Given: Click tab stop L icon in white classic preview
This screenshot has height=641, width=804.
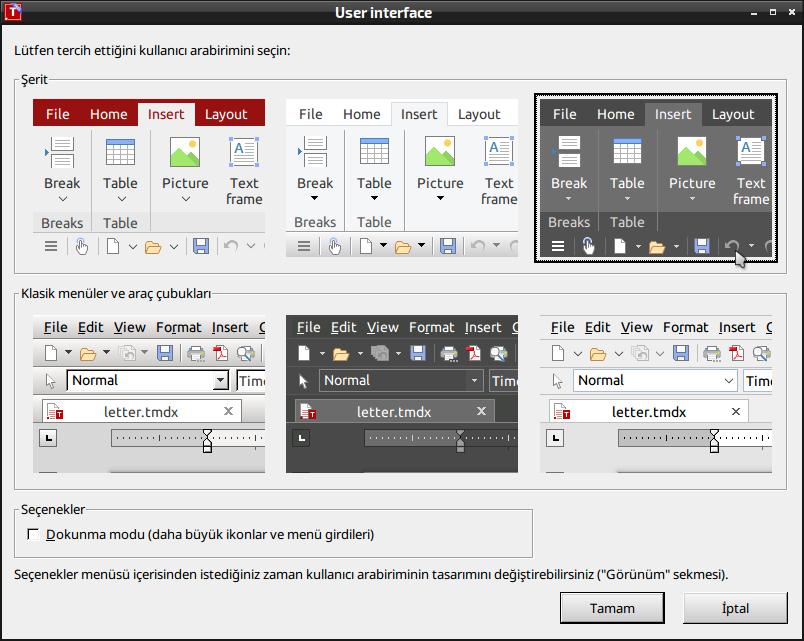Looking at the screenshot, I should click(555, 438).
